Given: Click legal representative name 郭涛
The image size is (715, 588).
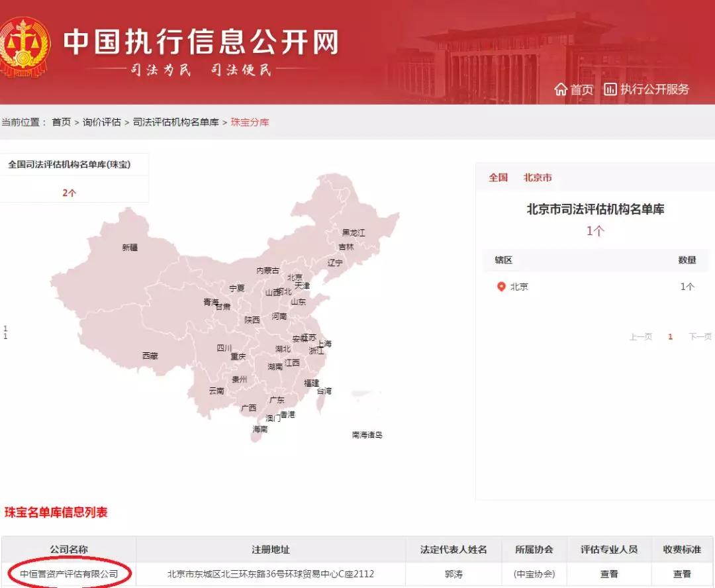Looking at the screenshot, I should click(453, 574).
